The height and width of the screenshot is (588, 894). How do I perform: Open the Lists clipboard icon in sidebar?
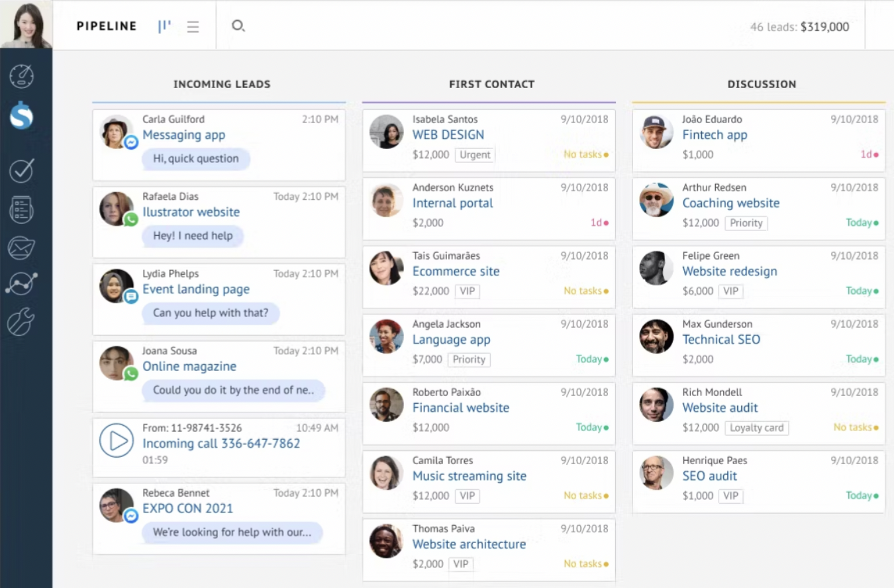[21, 209]
